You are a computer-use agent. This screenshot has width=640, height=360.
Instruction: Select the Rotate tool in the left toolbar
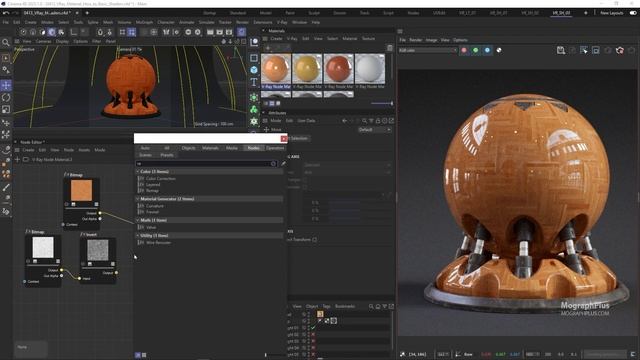6,98
